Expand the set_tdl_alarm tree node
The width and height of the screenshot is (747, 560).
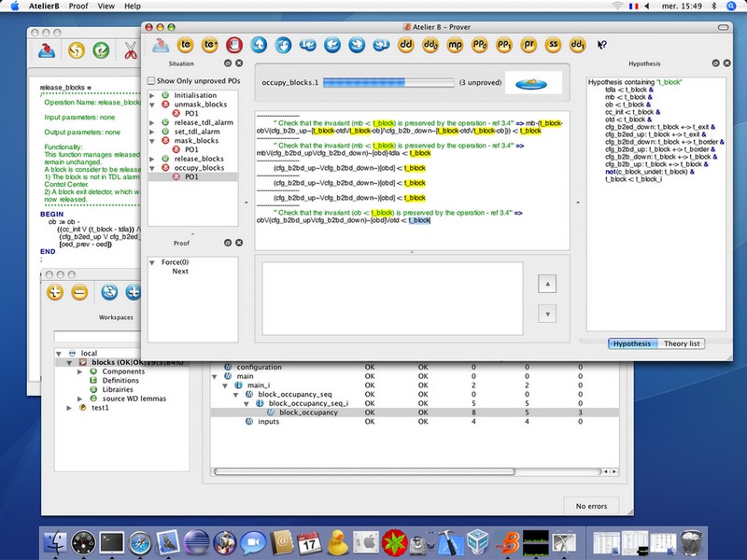point(152,132)
